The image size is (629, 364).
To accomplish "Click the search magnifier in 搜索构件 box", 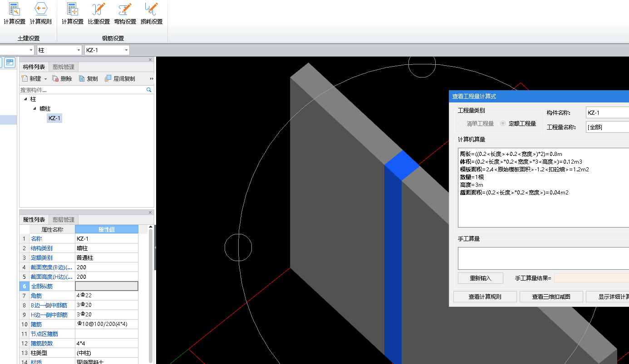I will click(x=149, y=90).
